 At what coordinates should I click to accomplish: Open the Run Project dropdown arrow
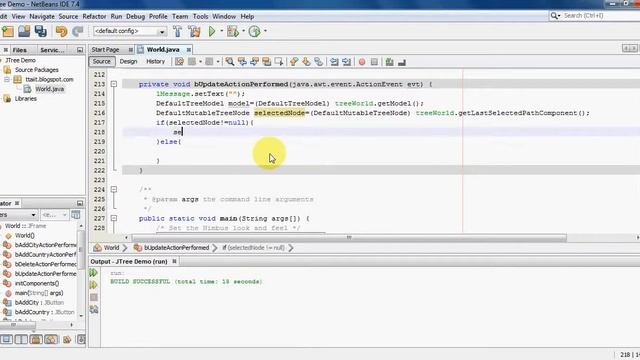point(222,31)
